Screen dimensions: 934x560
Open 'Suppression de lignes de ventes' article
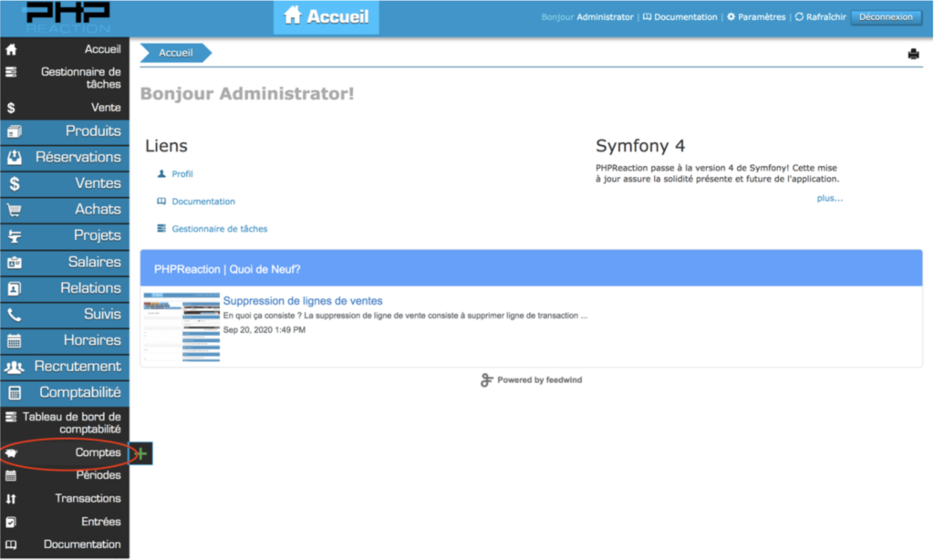pos(303,301)
